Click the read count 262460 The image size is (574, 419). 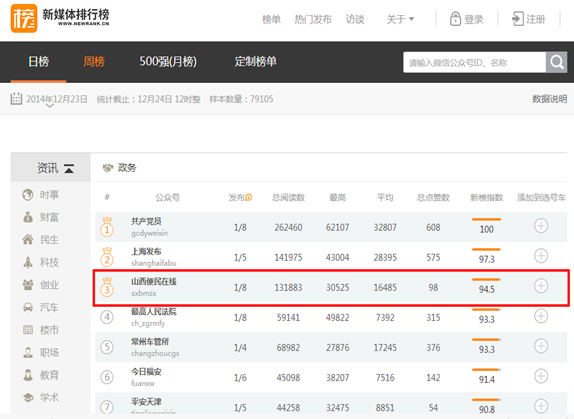(x=288, y=227)
